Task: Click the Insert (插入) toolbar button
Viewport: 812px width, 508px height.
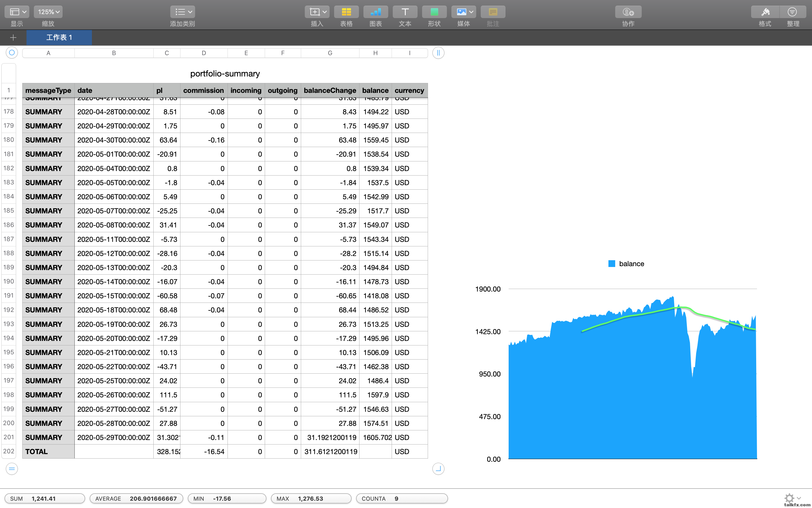Action: 317,12
